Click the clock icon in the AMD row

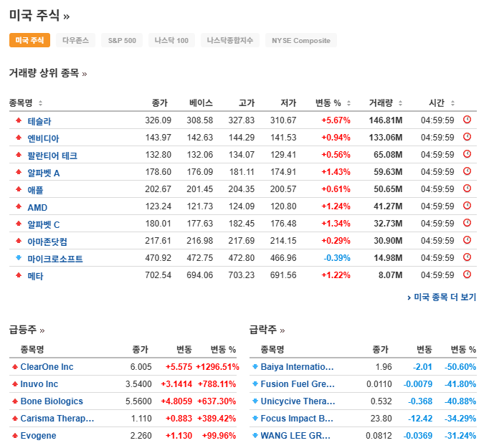click(467, 206)
